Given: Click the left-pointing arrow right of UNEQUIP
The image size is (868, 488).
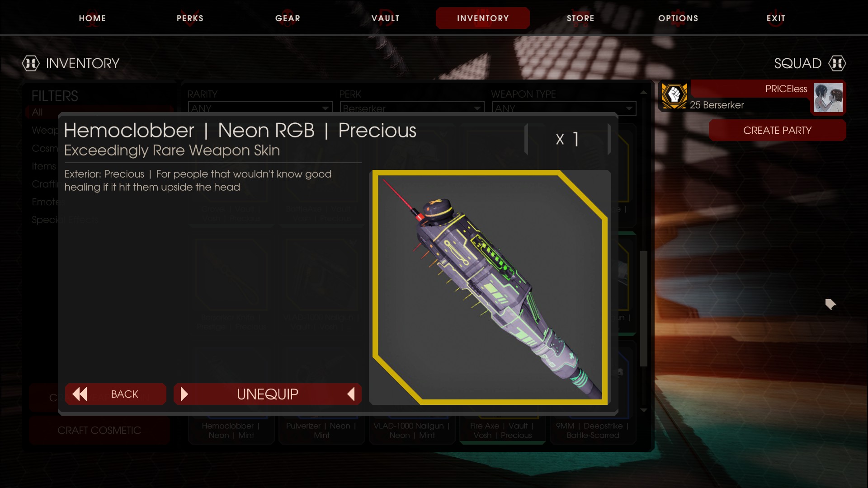Looking at the screenshot, I should tap(351, 394).
